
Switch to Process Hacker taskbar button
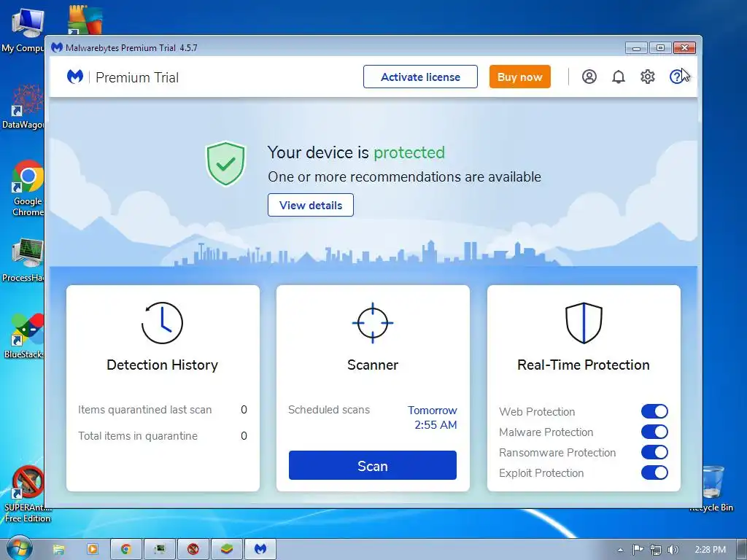tap(160, 550)
